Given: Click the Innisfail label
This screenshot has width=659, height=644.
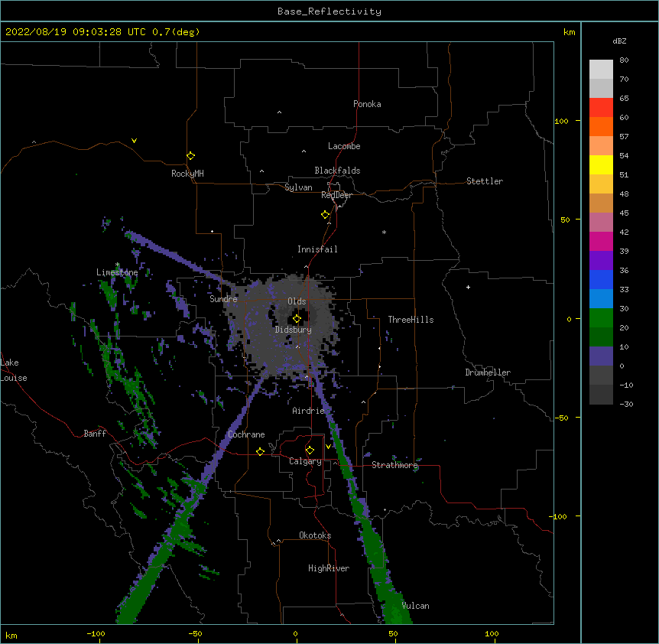Looking at the screenshot, I should click(317, 249).
